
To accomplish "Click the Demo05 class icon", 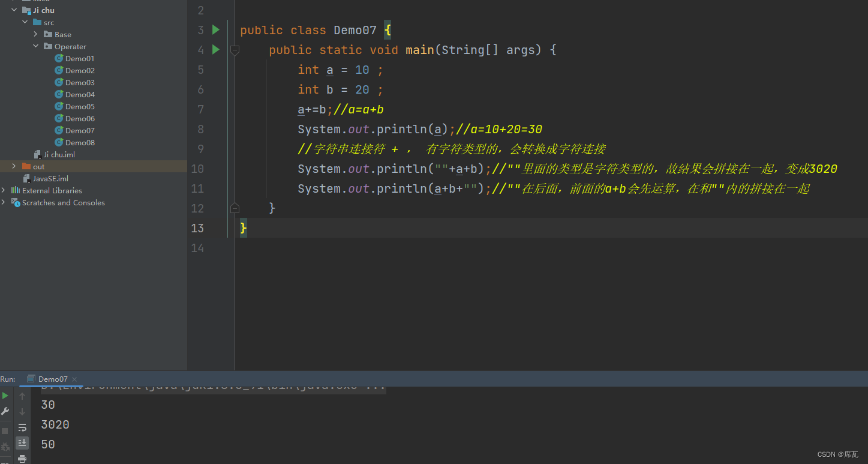I will tap(59, 106).
